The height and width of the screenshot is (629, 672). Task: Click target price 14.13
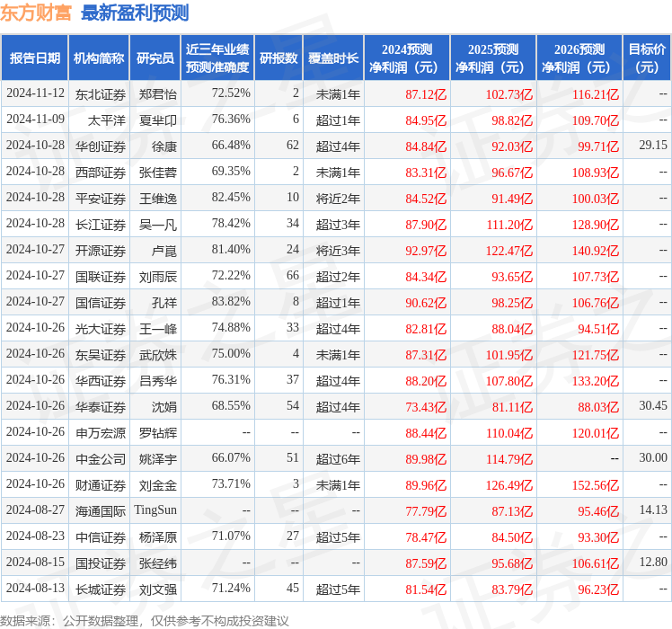point(653,509)
